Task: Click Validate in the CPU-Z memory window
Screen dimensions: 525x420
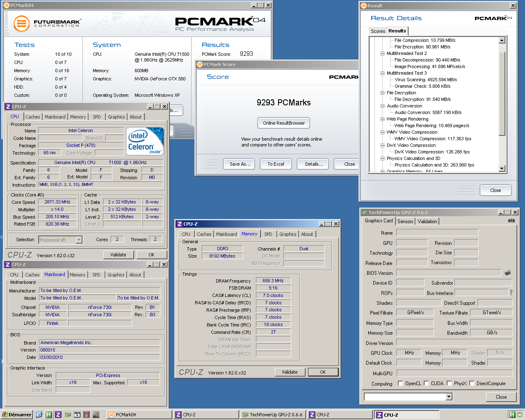Action: pos(290,372)
